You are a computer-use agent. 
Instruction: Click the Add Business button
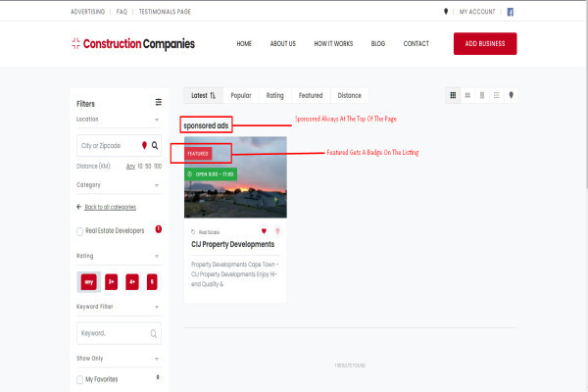(x=485, y=43)
